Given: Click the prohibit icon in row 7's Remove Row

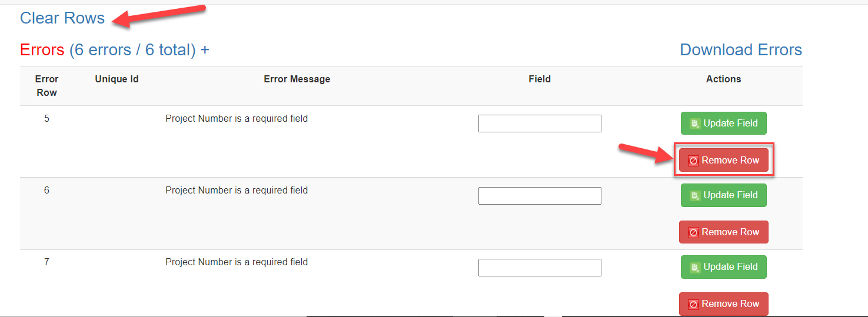Looking at the screenshot, I should click(x=693, y=304).
